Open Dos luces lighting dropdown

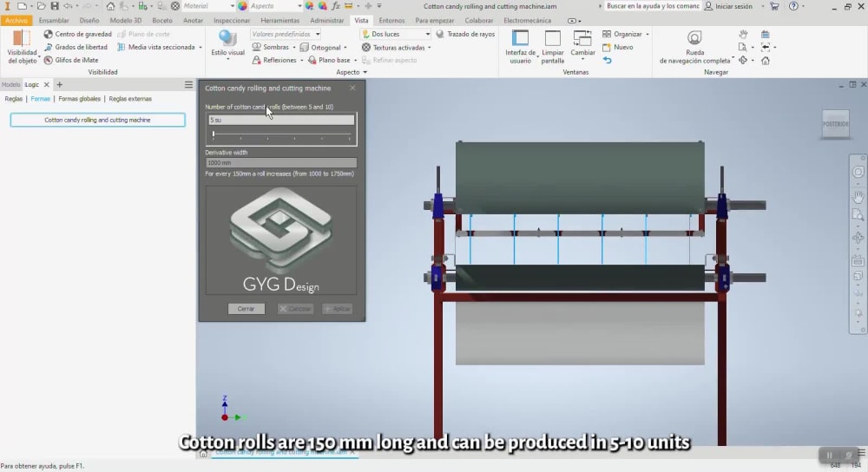(396, 35)
